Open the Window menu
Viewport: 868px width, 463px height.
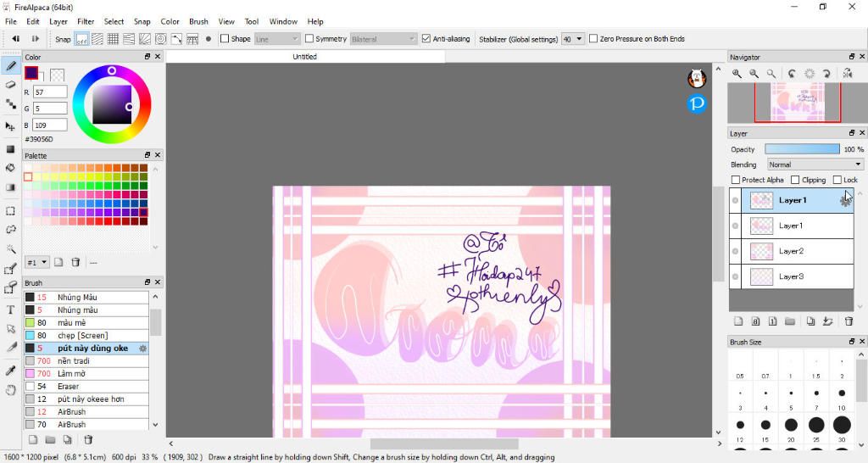coord(283,21)
